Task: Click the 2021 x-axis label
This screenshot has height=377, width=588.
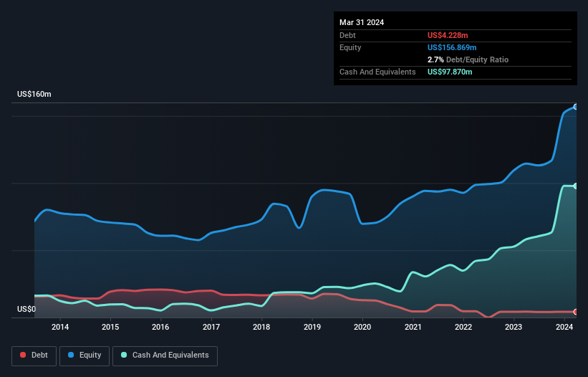Action: (x=413, y=327)
